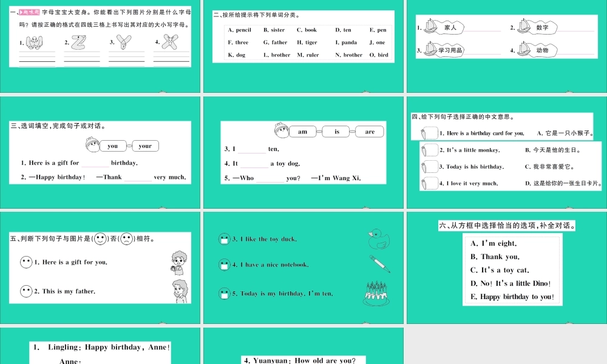
Task: Click option 'E. Happy birthday to you!'
Action: [x=512, y=297]
